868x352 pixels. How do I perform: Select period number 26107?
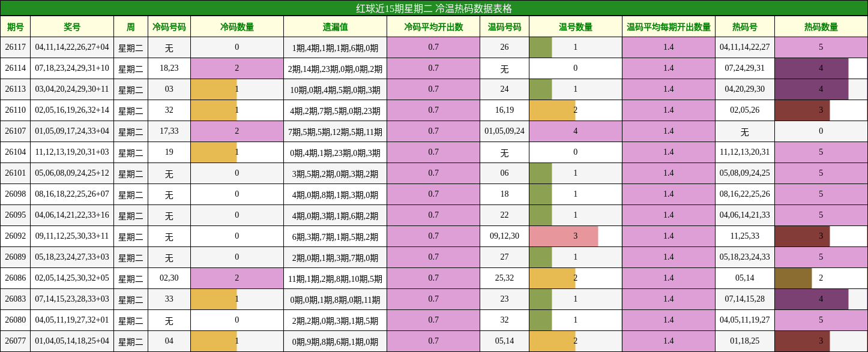pyautogui.click(x=16, y=131)
